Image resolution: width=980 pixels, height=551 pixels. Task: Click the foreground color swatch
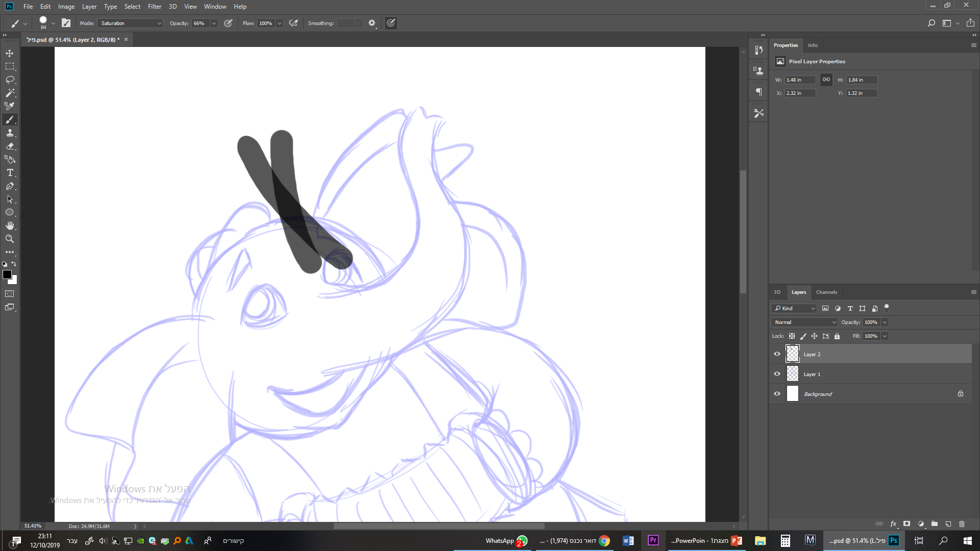point(7,275)
